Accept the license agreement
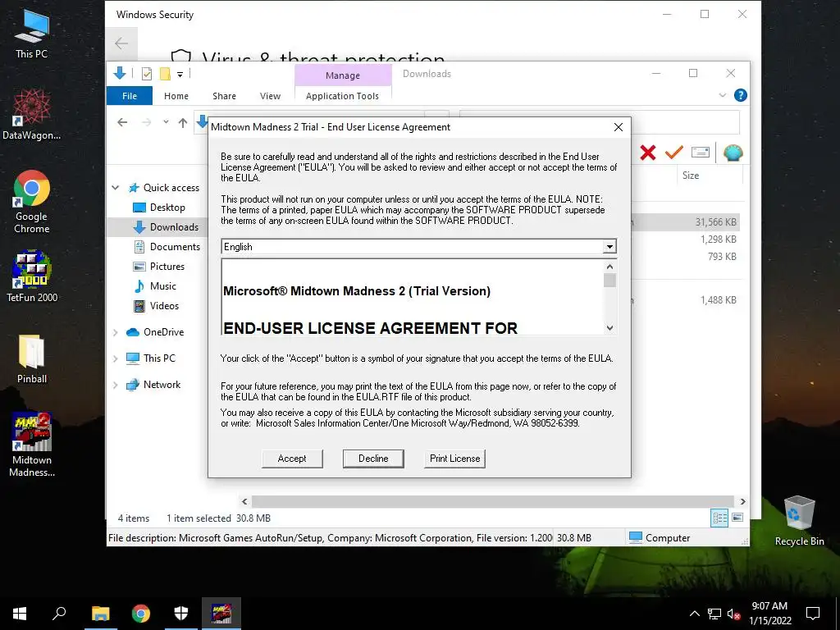Screen dimensions: 840x630 pos(292,459)
